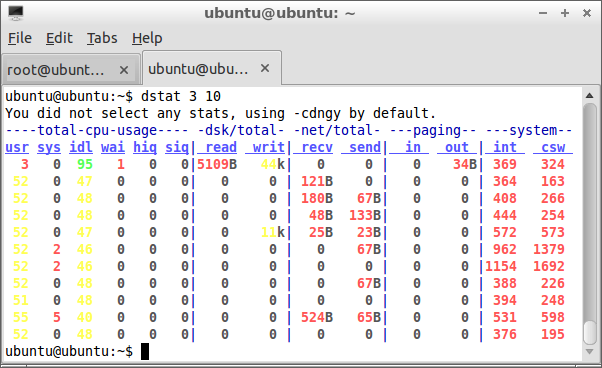
Task: Click the 'hiq' column header
Action: click(145, 147)
